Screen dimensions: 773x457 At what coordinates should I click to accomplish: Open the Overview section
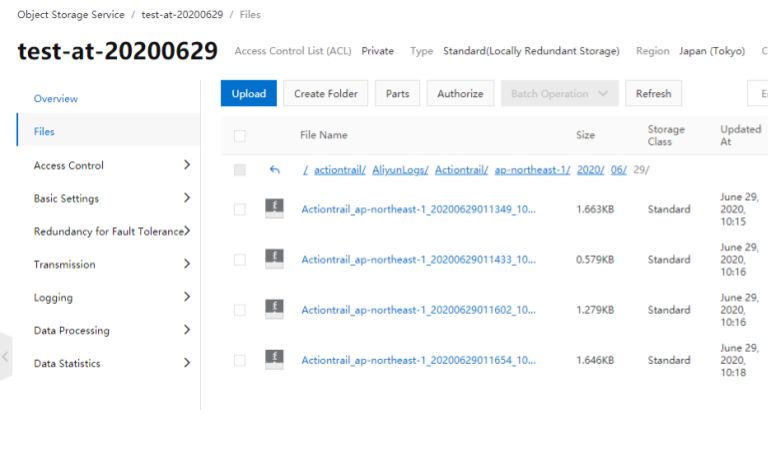click(56, 99)
